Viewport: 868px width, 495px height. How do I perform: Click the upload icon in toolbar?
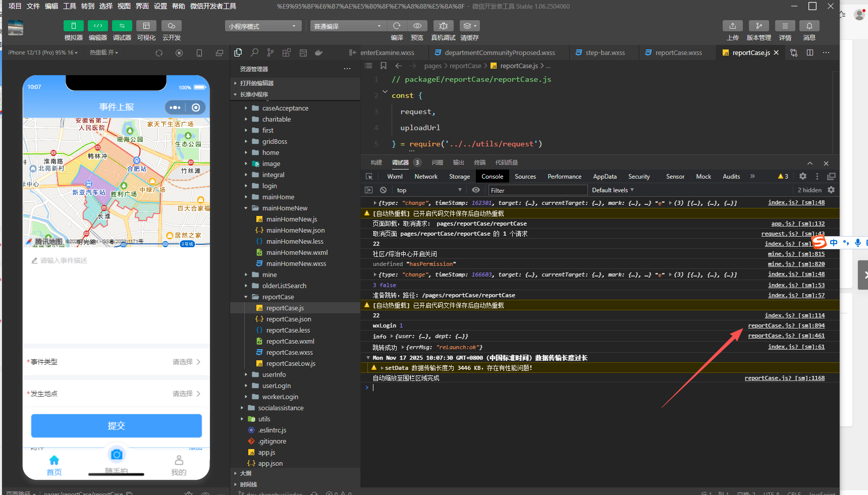coord(732,26)
